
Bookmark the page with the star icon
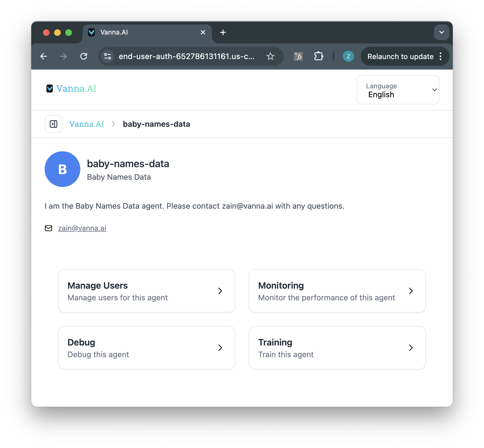tap(270, 56)
